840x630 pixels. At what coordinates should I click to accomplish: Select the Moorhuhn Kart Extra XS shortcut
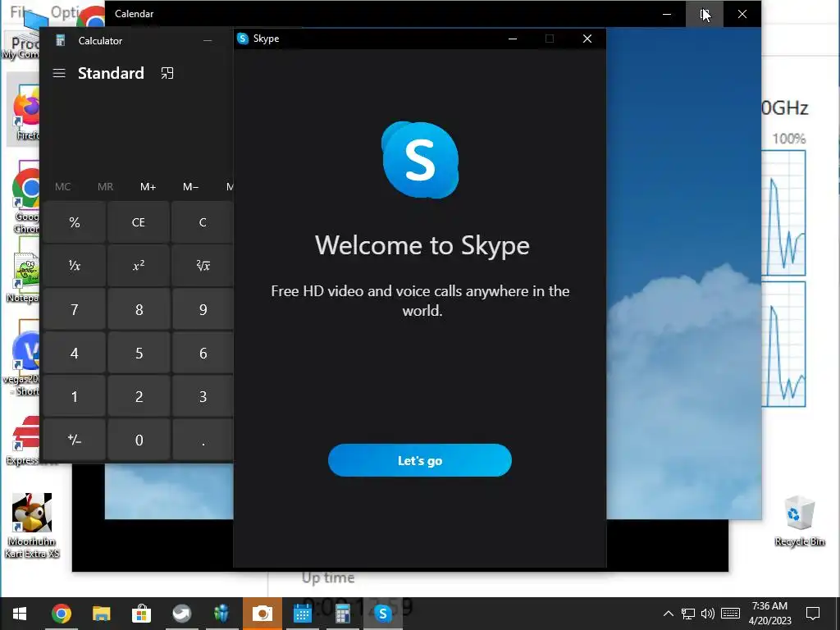32,526
